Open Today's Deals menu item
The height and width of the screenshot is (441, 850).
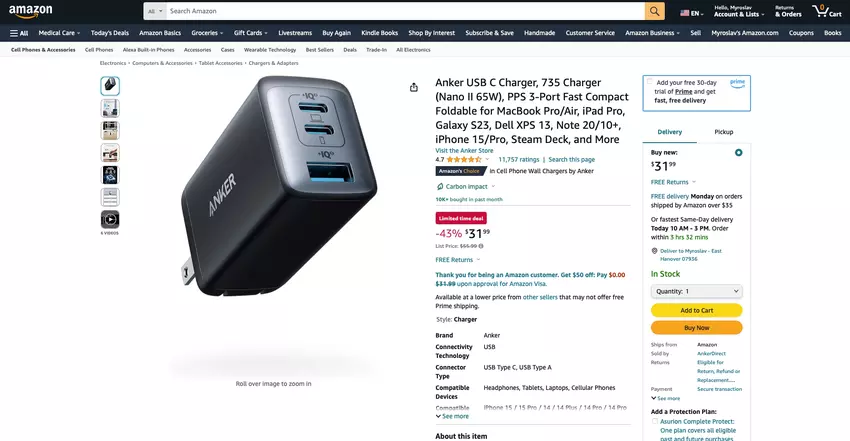tap(110, 33)
